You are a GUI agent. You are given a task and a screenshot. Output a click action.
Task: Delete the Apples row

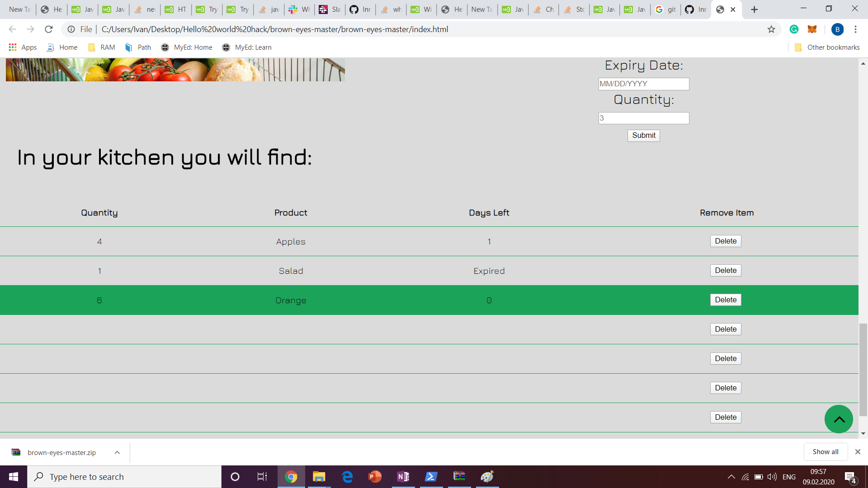(x=726, y=241)
